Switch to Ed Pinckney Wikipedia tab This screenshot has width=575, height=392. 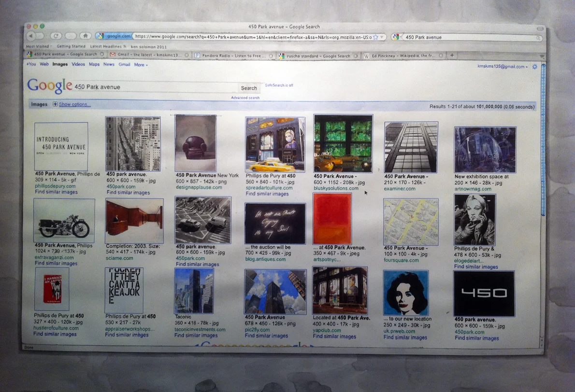403,56
